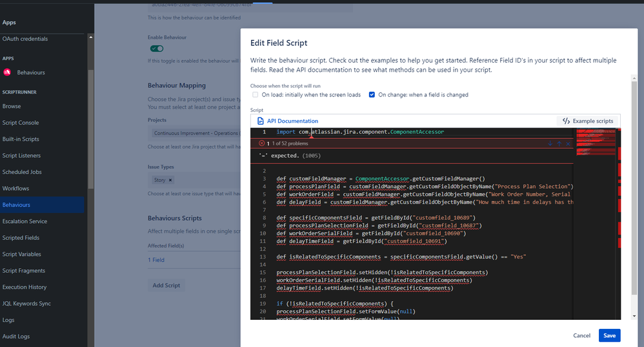Screen dimensions: 644x347
Task: Go to next problem with down arrow
Action: 550,143
